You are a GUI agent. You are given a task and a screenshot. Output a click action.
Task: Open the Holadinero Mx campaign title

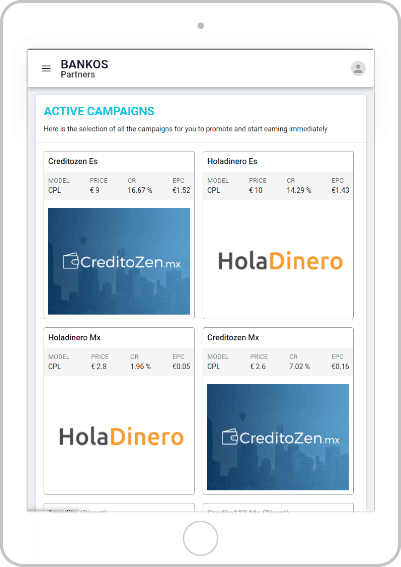click(x=74, y=337)
